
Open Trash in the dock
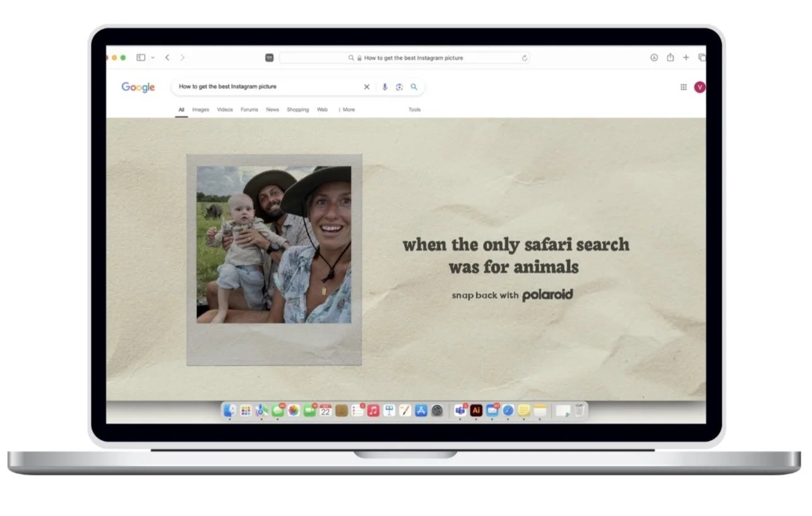(579, 411)
